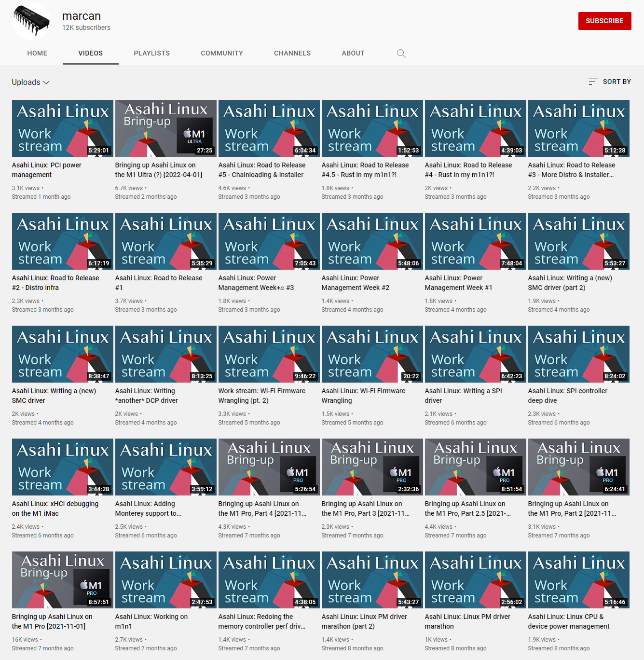Play the 2:47:53 Working on m1n1 thumbnail
The width and height of the screenshot is (644, 660).
pyautogui.click(x=166, y=580)
